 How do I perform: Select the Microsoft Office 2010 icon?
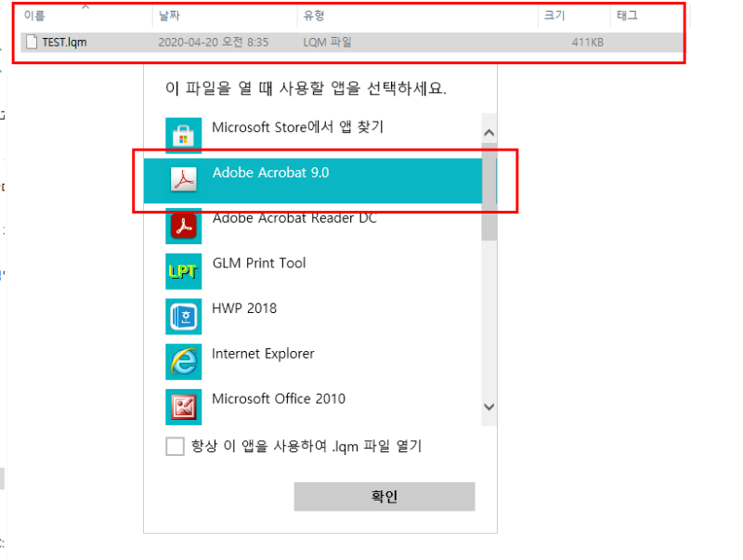[x=183, y=407]
